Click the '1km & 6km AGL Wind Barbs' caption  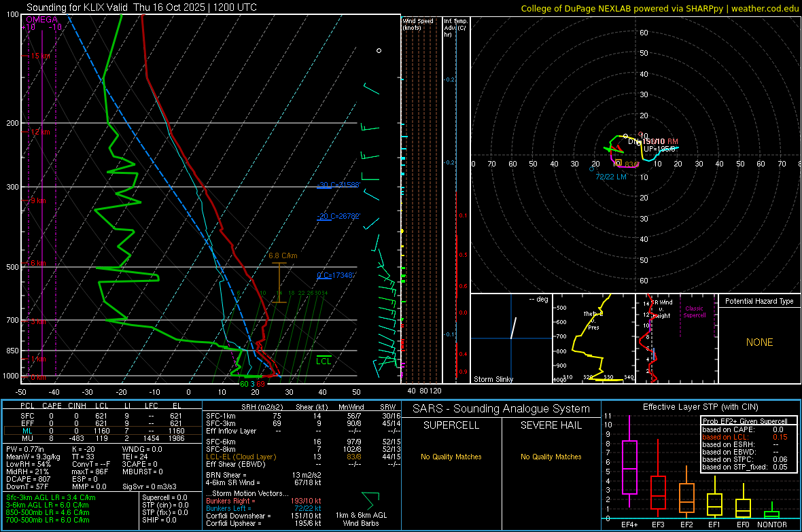click(x=361, y=519)
